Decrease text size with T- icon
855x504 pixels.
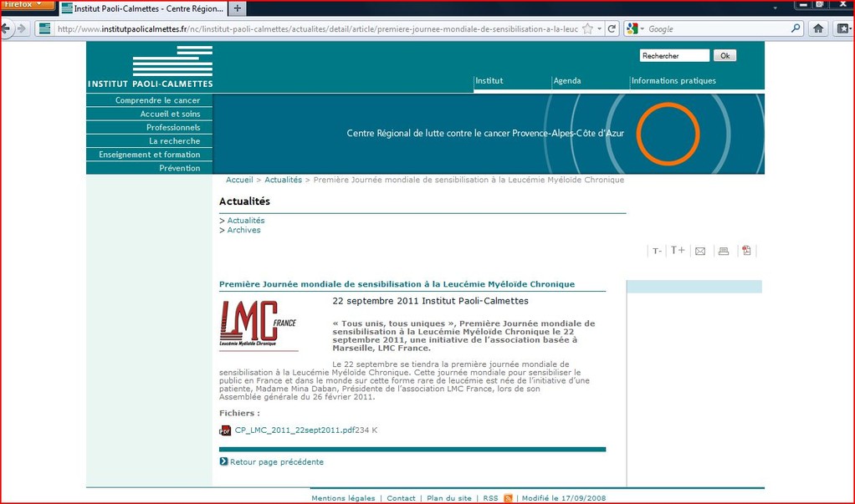pyautogui.click(x=657, y=251)
